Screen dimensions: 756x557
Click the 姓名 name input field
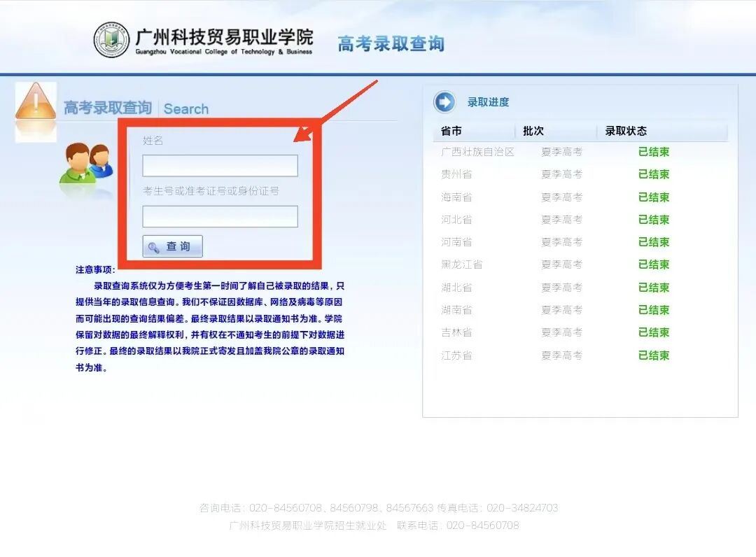tap(220, 166)
